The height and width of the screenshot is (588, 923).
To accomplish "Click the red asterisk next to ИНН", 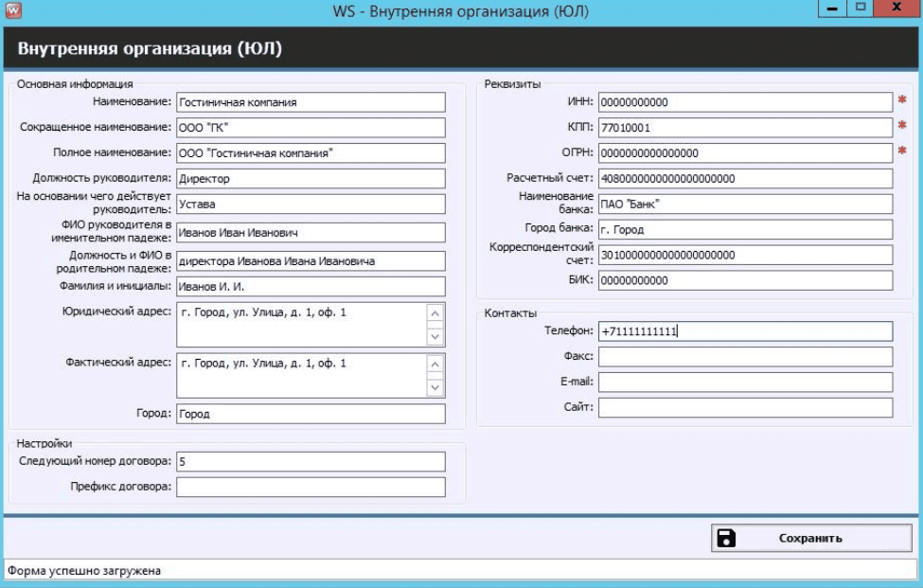I will (902, 100).
